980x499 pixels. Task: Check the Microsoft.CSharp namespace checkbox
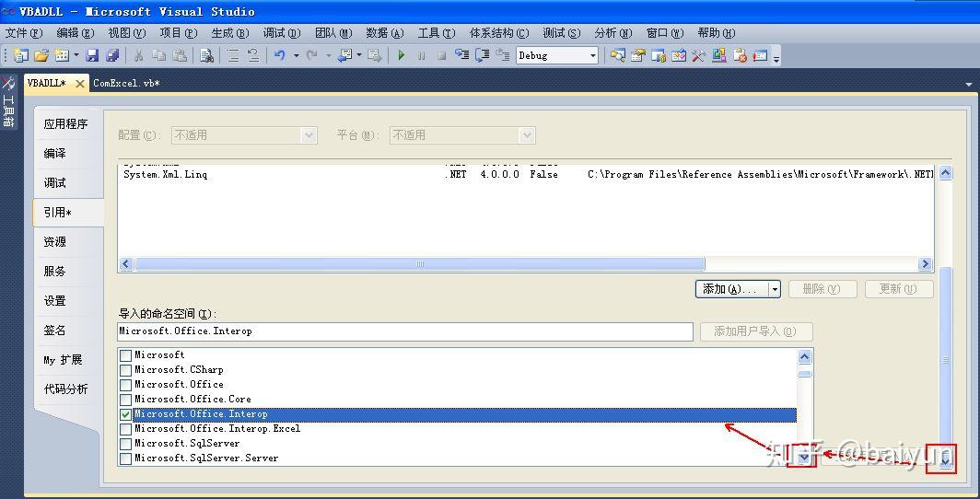point(125,370)
